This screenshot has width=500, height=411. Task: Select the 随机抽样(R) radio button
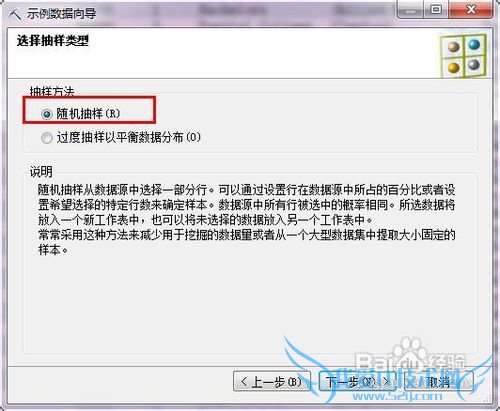pos(47,114)
